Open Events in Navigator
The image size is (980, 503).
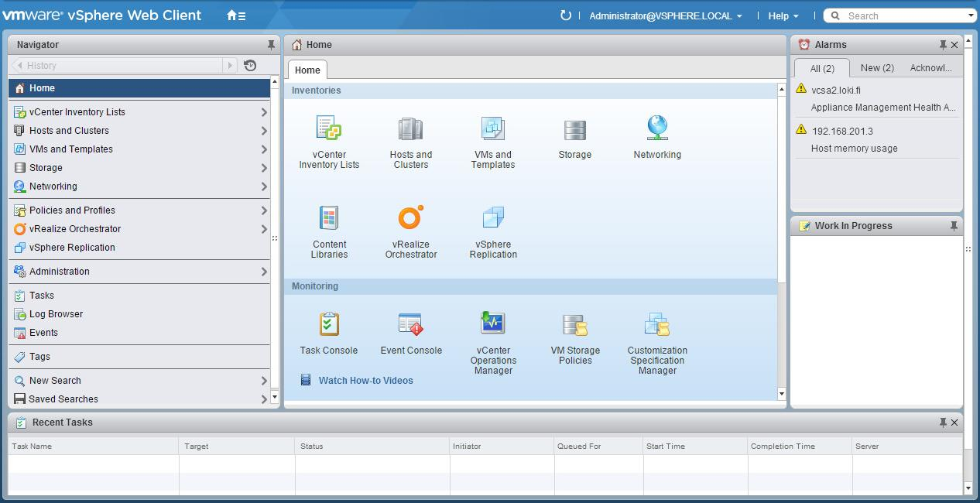click(43, 333)
